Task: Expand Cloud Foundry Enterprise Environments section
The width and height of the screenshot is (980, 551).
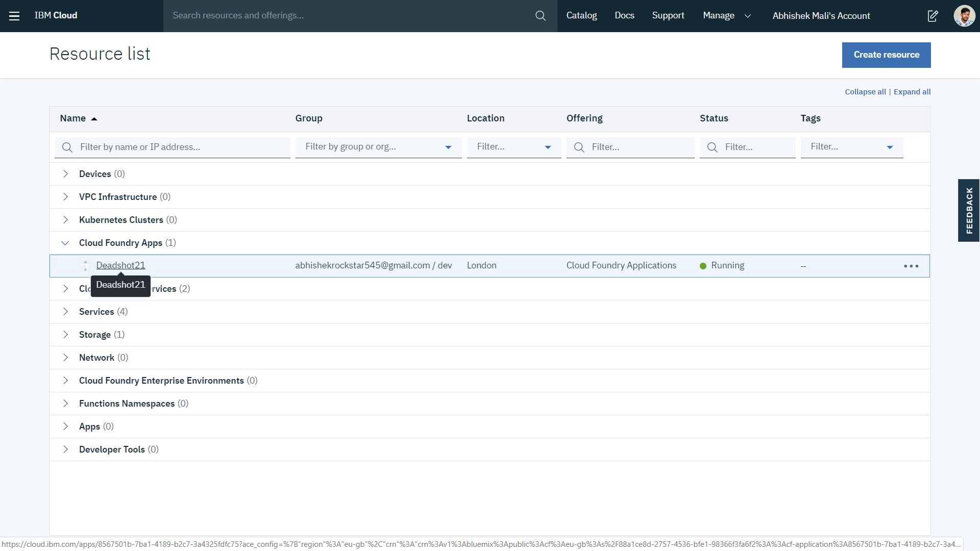Action: click(65, 381)
